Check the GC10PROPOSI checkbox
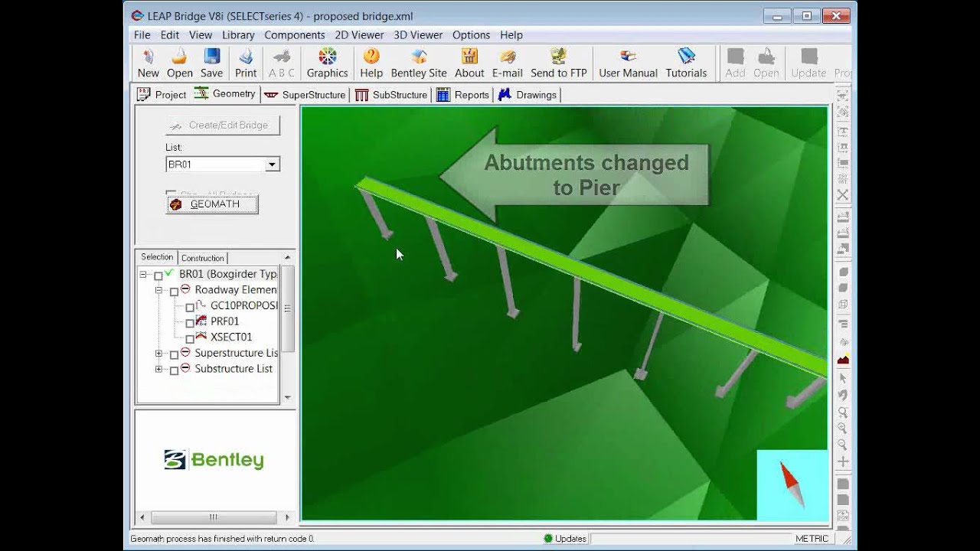 point(190,307)
